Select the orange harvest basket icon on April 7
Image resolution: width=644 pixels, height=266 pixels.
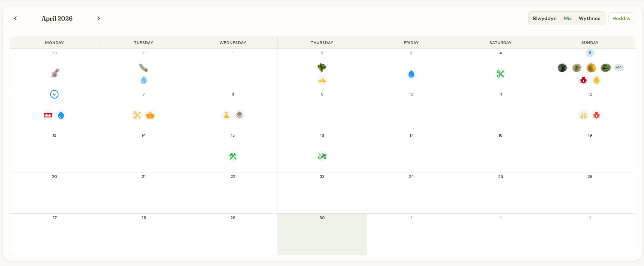(150, 115)
